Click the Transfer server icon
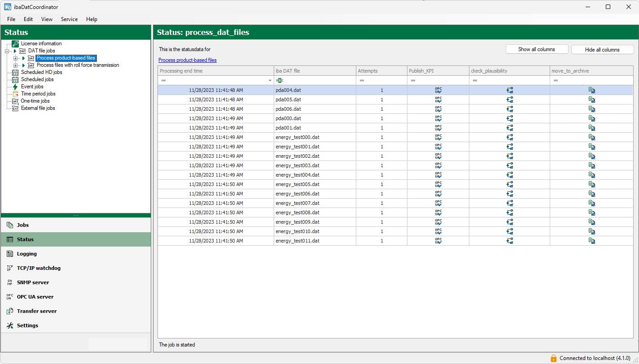 [10, 311]
